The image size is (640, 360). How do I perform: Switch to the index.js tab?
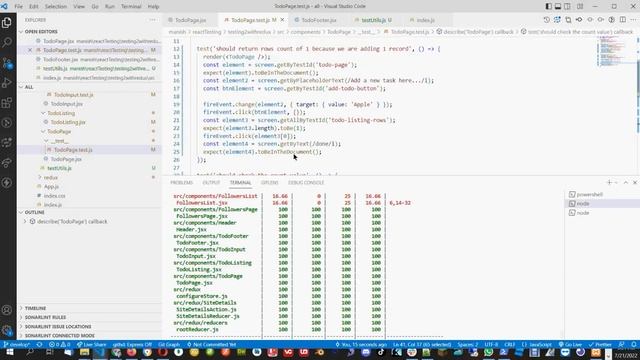[x=425, y=20]
